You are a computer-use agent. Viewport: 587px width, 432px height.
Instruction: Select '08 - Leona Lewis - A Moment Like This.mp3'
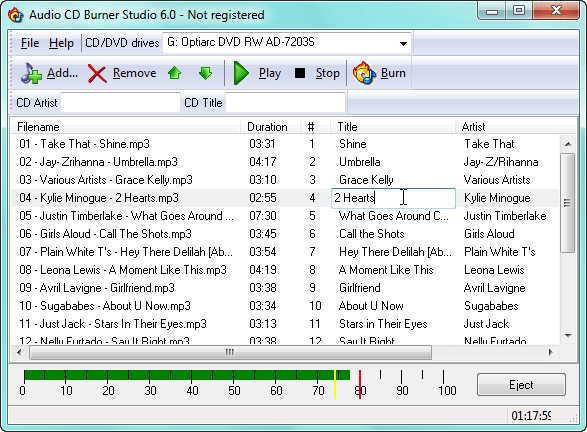123,270
